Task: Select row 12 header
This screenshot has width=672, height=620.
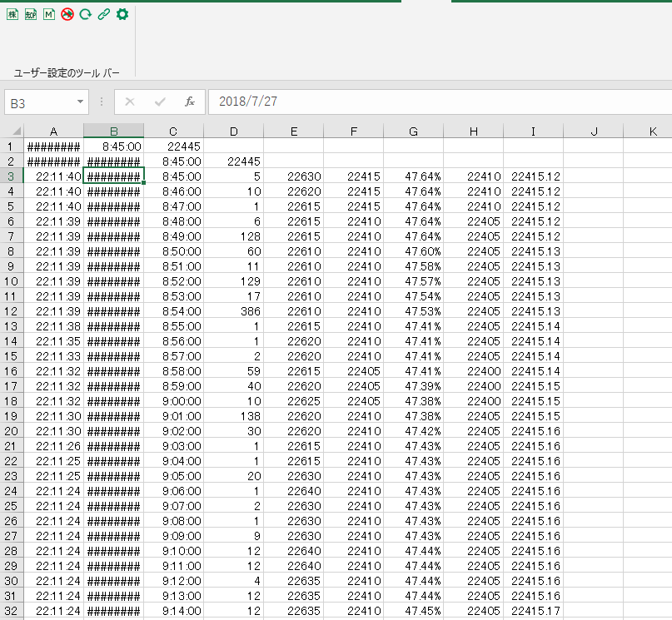Action: click(x=12, y=310)
